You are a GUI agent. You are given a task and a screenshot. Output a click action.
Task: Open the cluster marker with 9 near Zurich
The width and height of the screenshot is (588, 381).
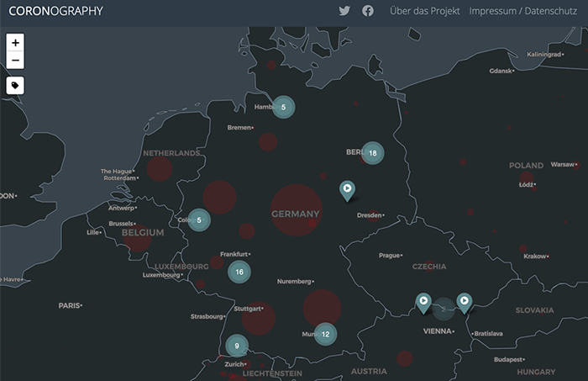click(x=237, y=346)
